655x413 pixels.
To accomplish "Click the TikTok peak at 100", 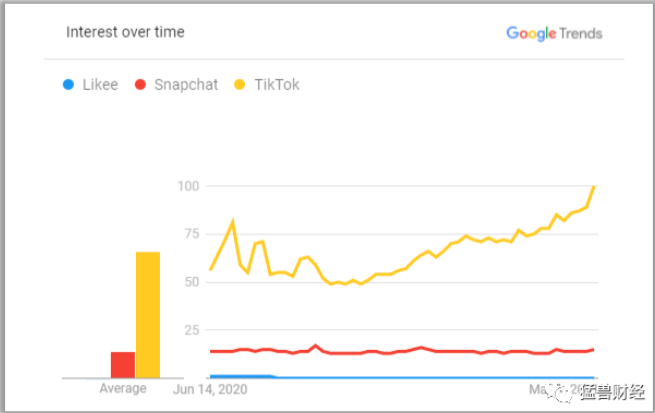I will pyautogui.click(x=595, y=186).
